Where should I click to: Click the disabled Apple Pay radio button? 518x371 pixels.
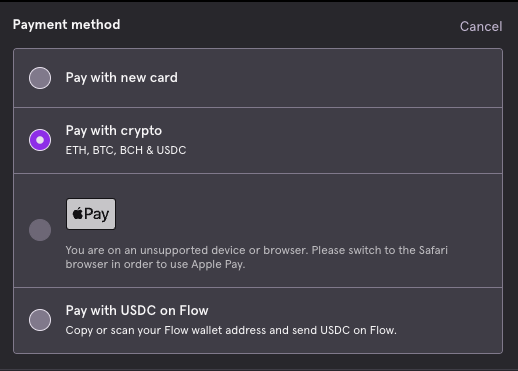(x=40, y=230)
